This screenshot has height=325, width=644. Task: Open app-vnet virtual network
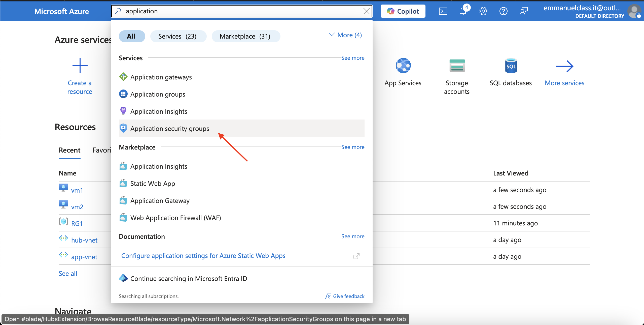(84, 257)
